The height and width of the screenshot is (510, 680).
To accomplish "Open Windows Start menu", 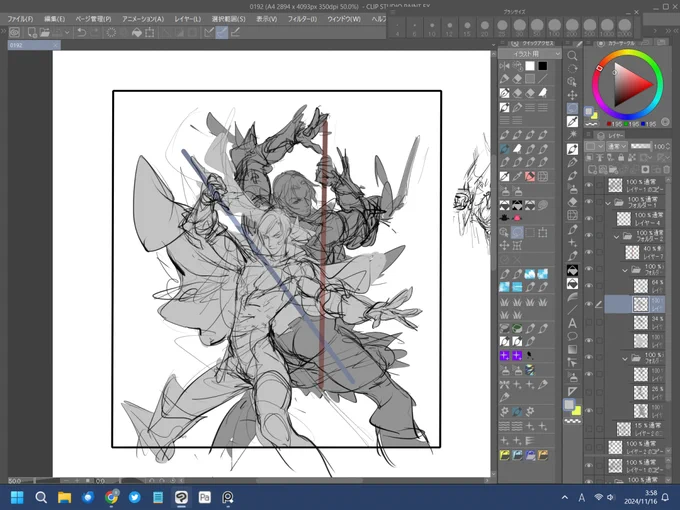I will (17, 497).
